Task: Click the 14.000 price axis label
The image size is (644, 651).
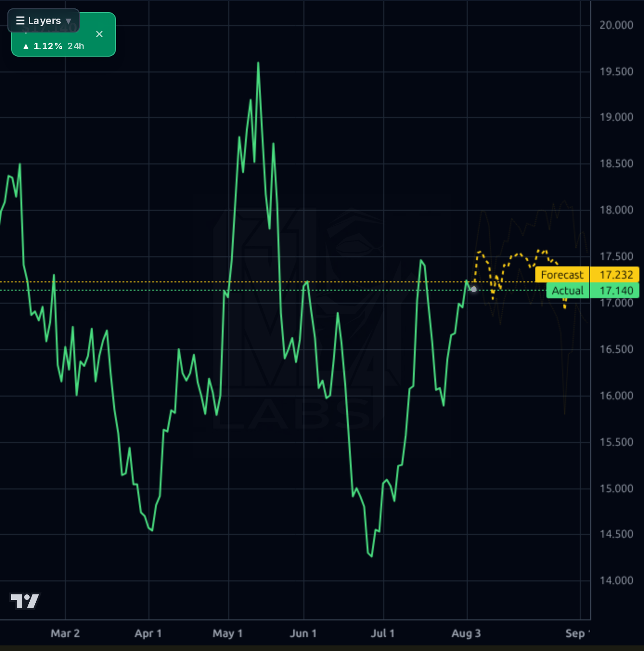Action: (616, 580)
